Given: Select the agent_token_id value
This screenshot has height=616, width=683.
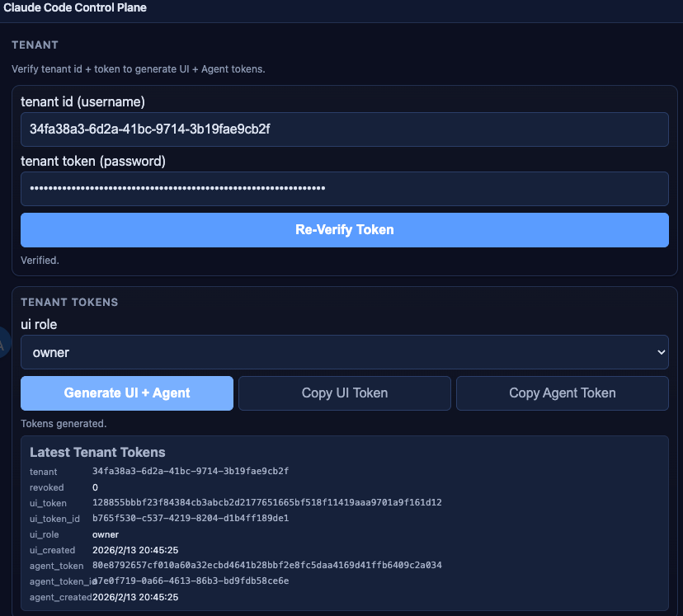Looking at the screenshot, I should (191, 581).
